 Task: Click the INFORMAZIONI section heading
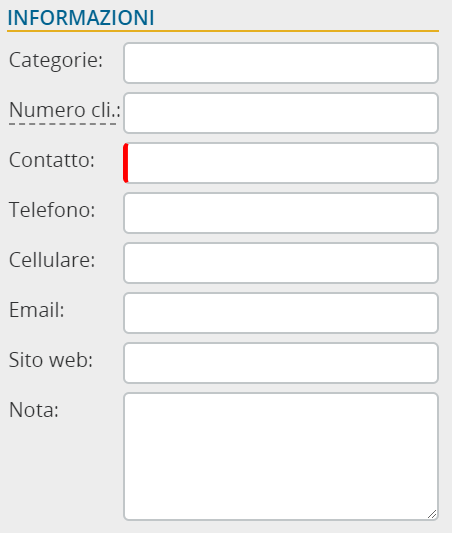[x=81, y=18]
